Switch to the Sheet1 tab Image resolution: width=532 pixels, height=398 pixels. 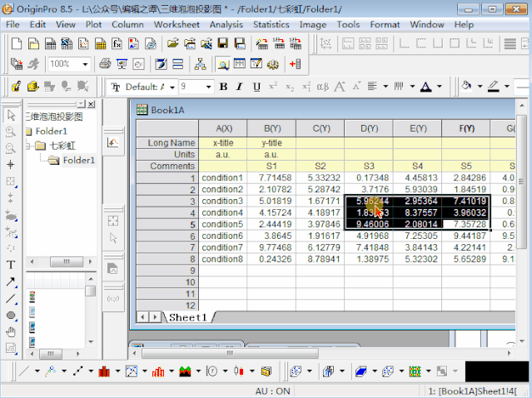(187, 317)
